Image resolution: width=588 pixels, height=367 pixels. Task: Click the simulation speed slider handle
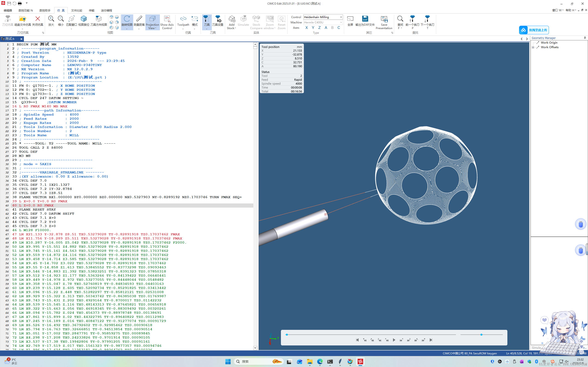click(481, 335)
